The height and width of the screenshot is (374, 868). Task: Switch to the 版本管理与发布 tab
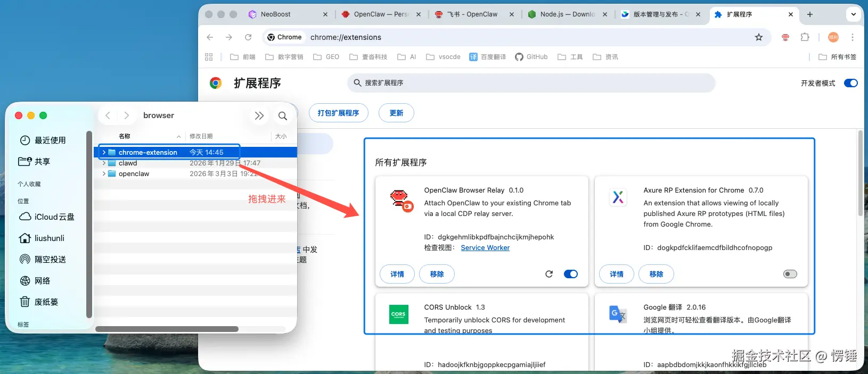[660, 14]
